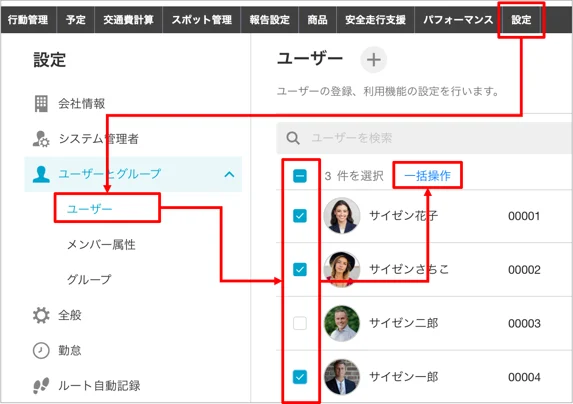Click the ユーザーを検索 search field
This screenshot has height=404, width=573.
click(424, 138)
